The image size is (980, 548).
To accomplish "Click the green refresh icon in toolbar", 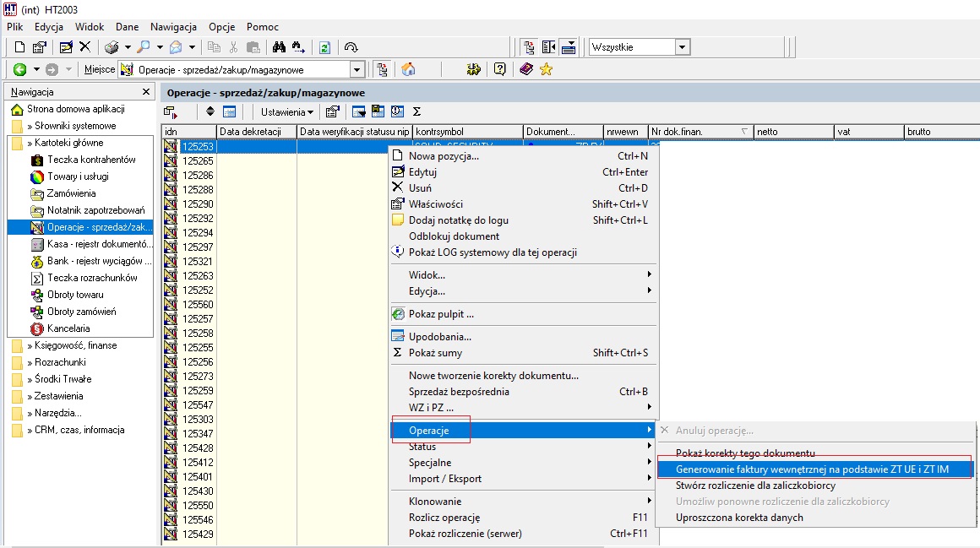I will 324,47.
